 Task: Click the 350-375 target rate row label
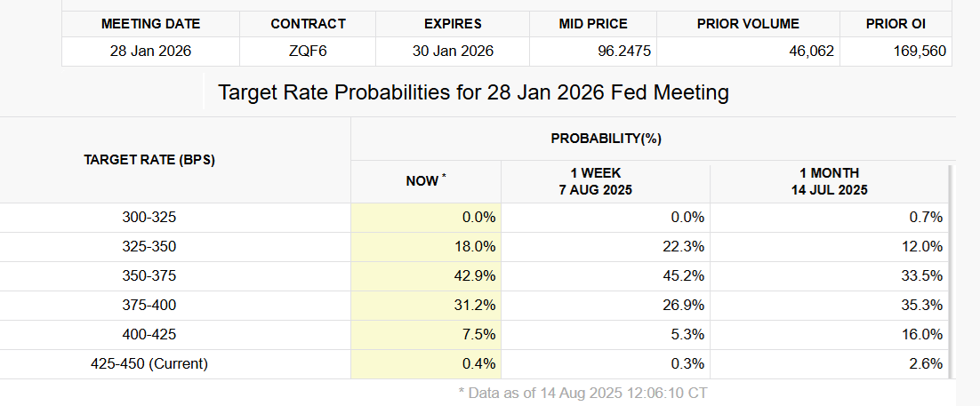pos(149,276)
